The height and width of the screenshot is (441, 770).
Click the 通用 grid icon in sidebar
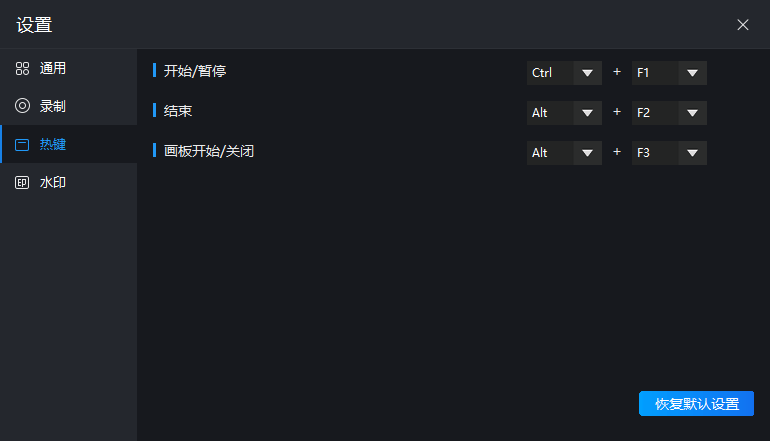(x=22, y=69)
